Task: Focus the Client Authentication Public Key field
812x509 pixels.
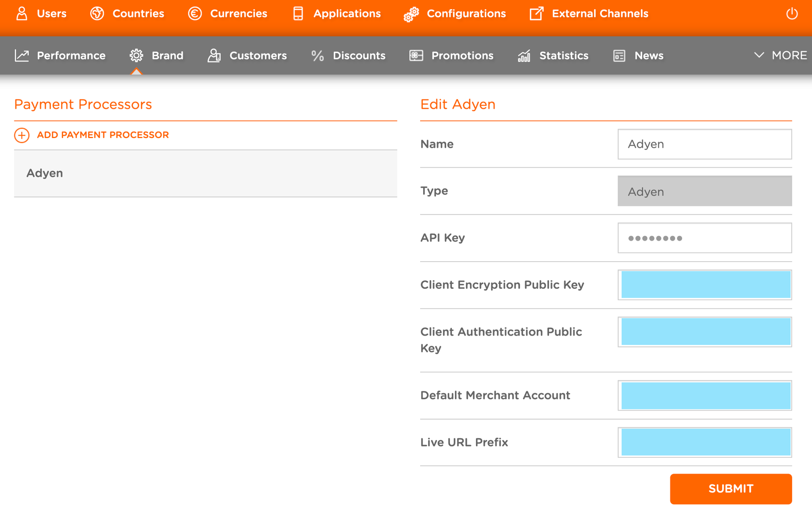Action: [x=705, y=332]
